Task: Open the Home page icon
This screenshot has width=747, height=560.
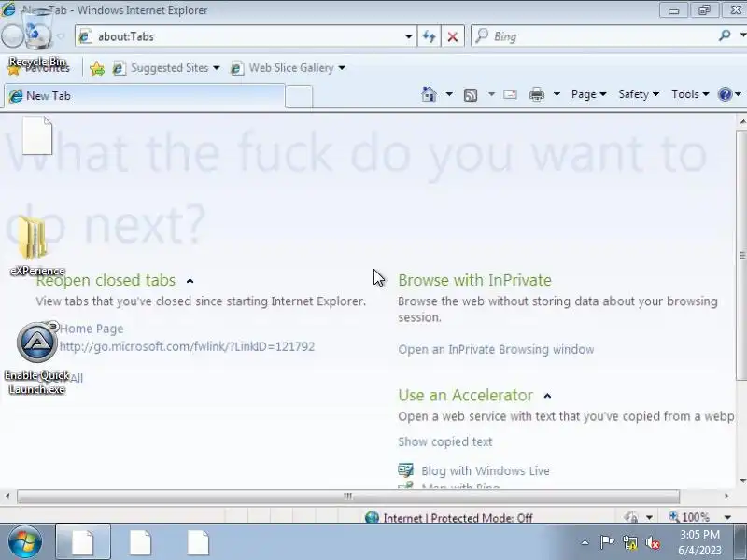Action: coord(429,94)
